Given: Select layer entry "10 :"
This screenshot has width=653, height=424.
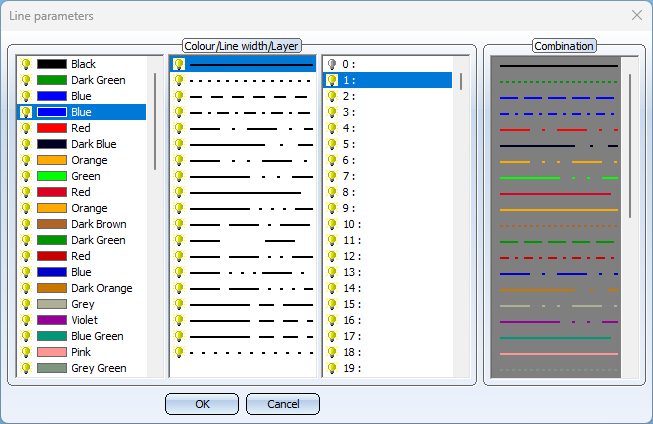Looking at the screenshot, I should 352,224.
